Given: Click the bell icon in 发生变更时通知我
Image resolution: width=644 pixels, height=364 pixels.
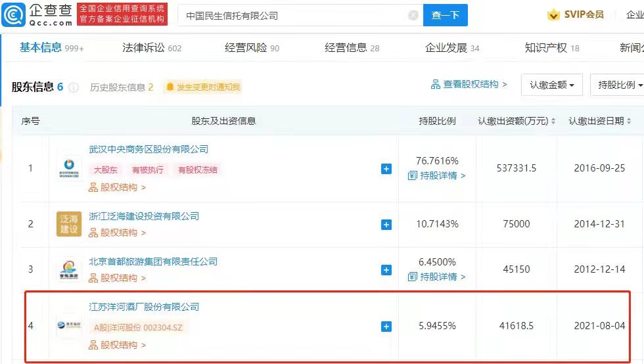Looking at the screenshot, I should 170,87.
